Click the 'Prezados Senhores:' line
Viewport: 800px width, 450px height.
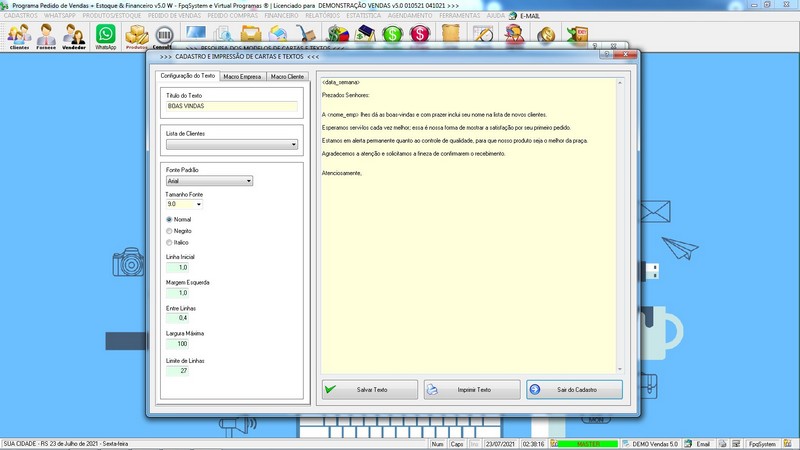[345, 95]
